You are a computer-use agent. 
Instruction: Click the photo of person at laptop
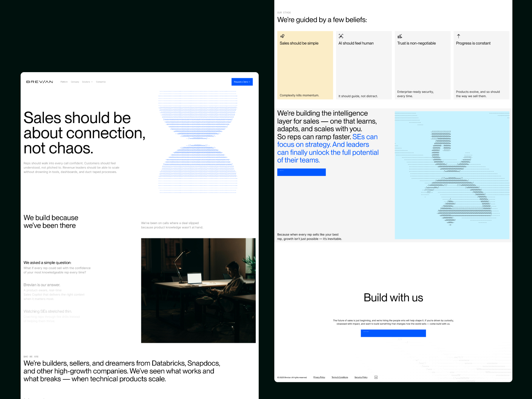coord(198,290)
